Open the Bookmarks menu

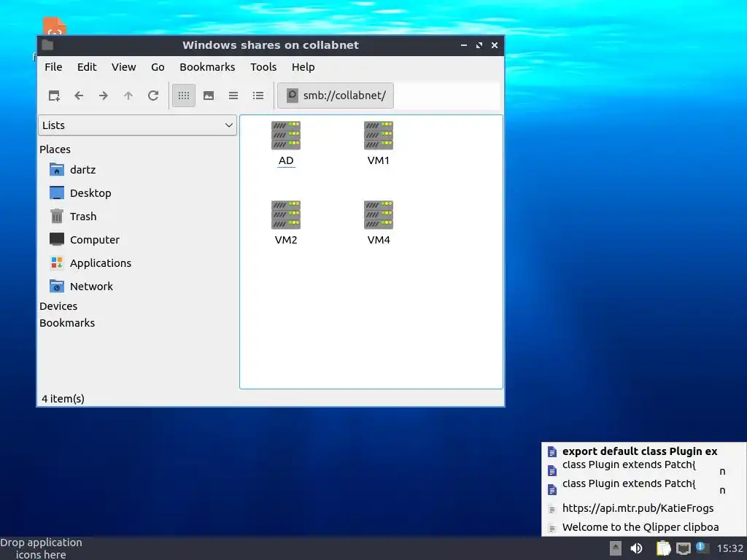207,67
